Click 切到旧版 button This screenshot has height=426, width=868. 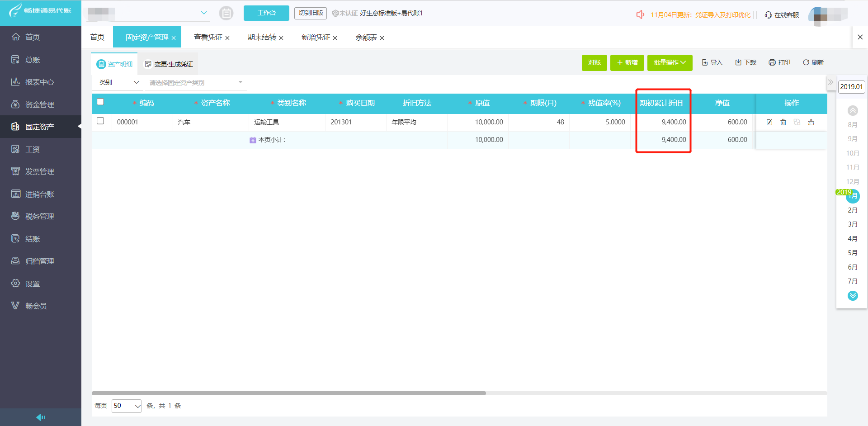pos(311,13)
